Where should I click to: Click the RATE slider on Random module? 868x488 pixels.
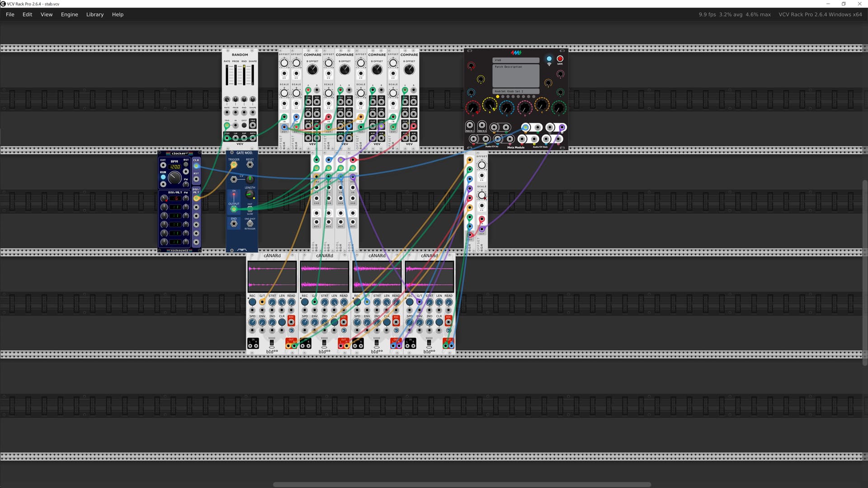pos(227,75)
